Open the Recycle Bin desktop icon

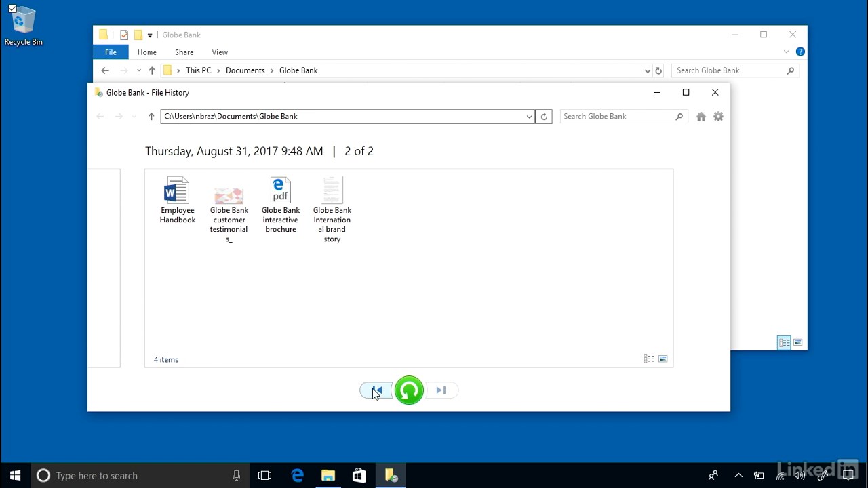click(x=23, y=26)
